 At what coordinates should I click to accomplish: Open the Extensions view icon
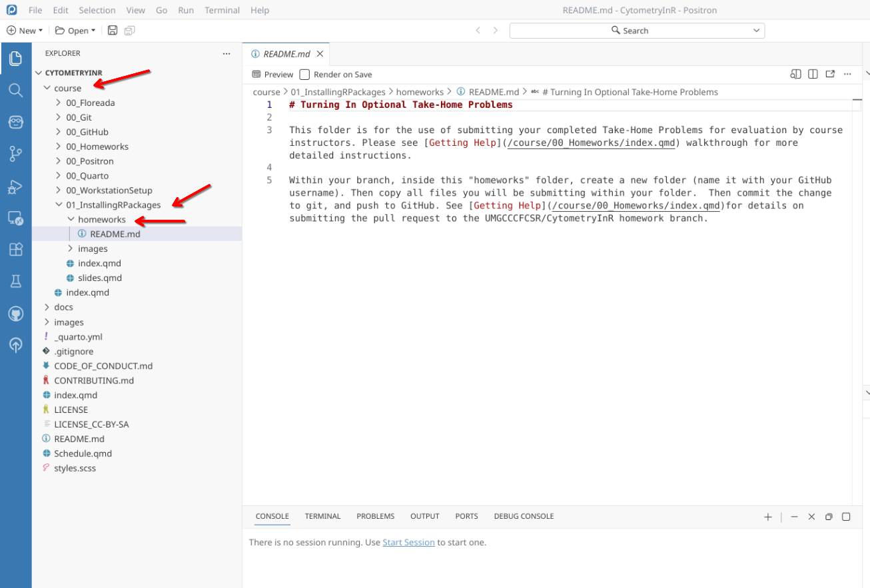pos(15,249)
